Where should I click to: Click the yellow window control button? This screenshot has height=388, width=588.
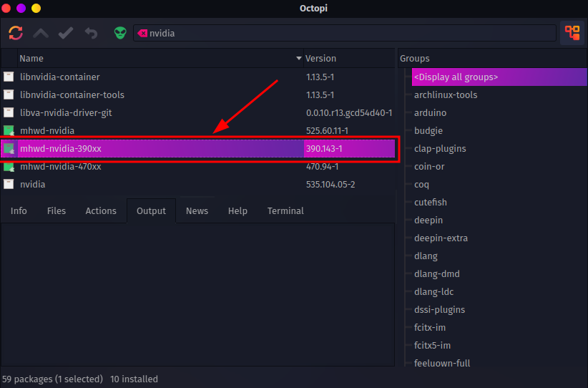[36, 8]
